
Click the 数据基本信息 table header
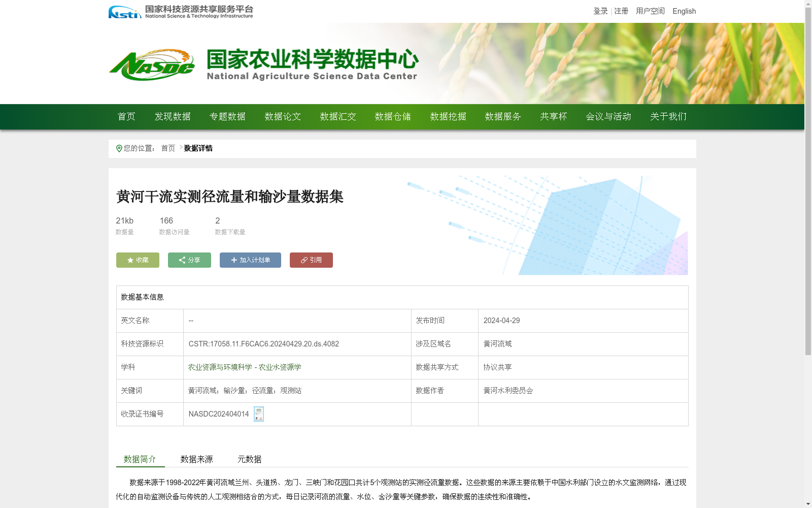(x=402, y=297)
